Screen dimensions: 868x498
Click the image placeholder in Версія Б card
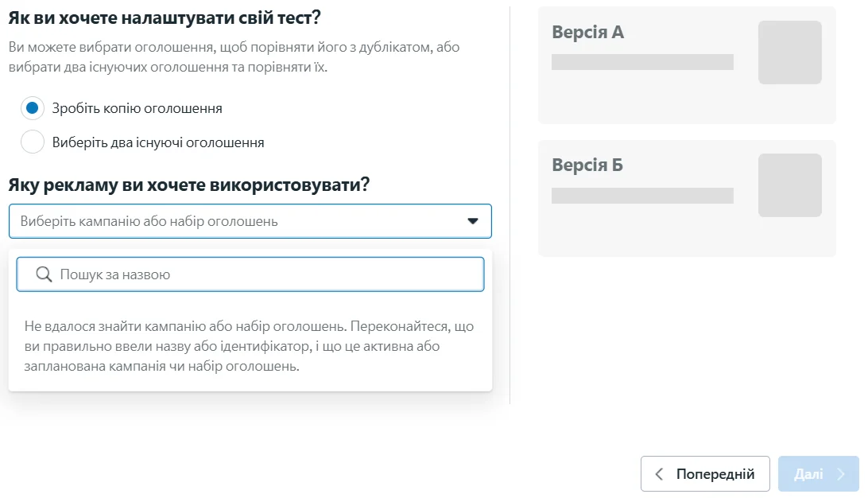point(790,185)
